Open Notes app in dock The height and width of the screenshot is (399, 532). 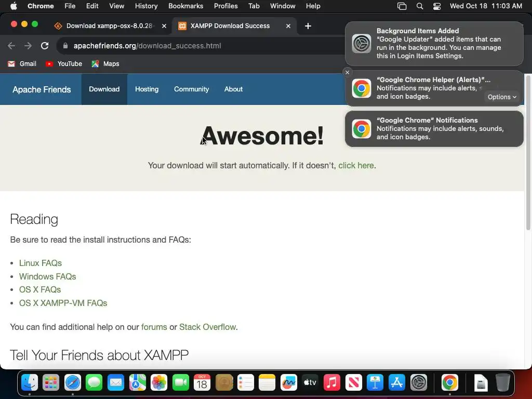pos(267,383)
